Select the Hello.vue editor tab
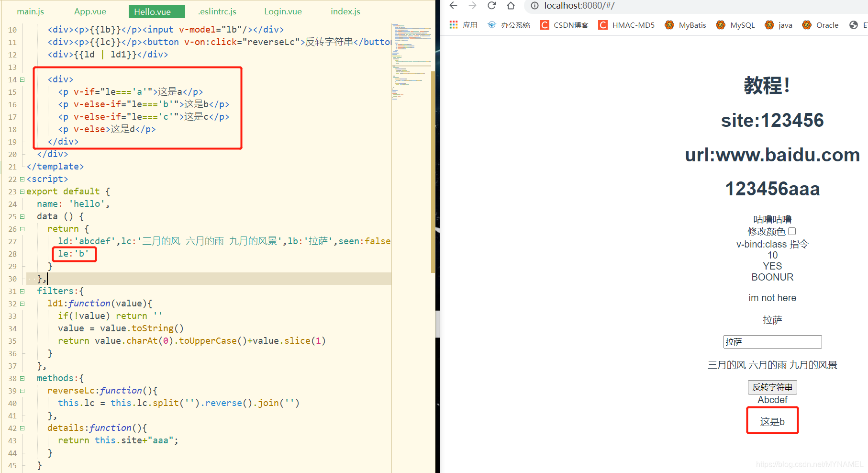The height and width of the screenshot is (473, 868). pyautogui.click(x=157, y=11)
